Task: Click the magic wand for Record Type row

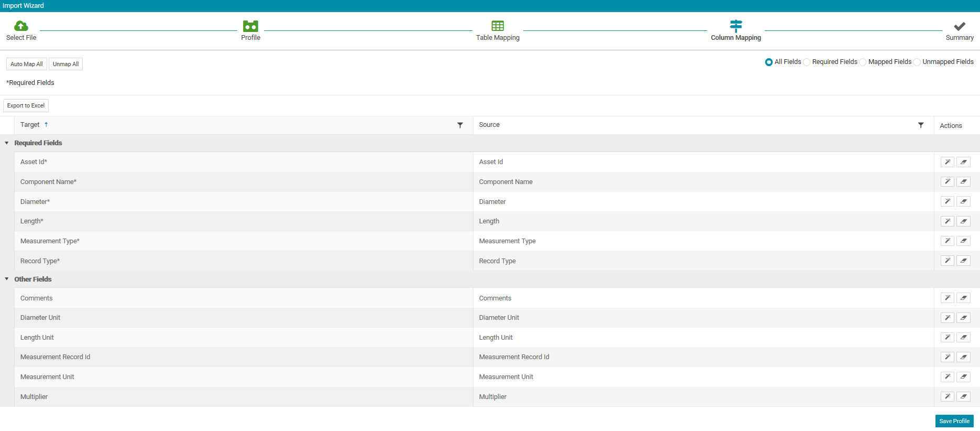Action: point(947,261)
